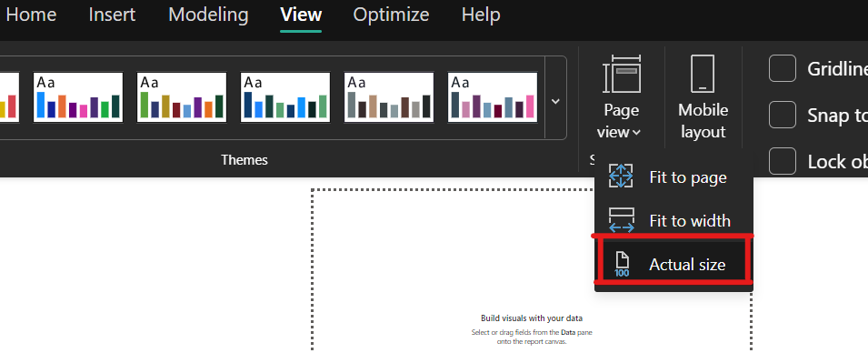Screen dimensions: 868x353
Task: Select the View tab
Action: click(x=301, y=15)
